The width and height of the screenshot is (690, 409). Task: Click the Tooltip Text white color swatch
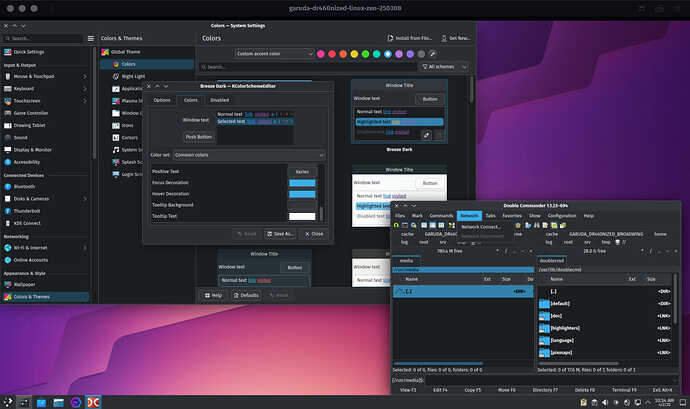(302, 216)
